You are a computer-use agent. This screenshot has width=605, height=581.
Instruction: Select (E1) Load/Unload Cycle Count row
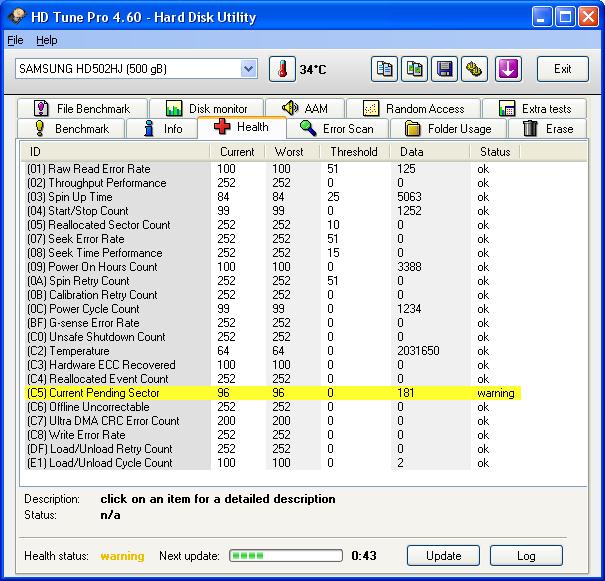pyautogui.click(x=272, y=463)
